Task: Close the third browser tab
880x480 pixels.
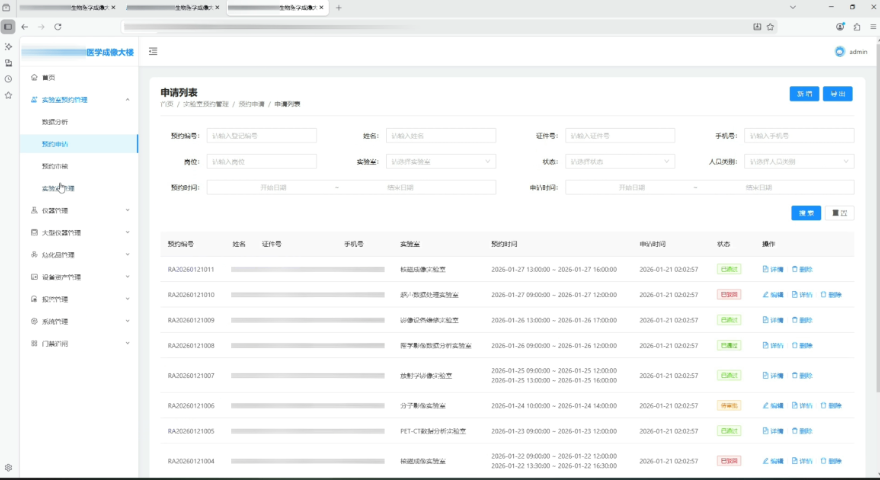Action: coord(322,8)
